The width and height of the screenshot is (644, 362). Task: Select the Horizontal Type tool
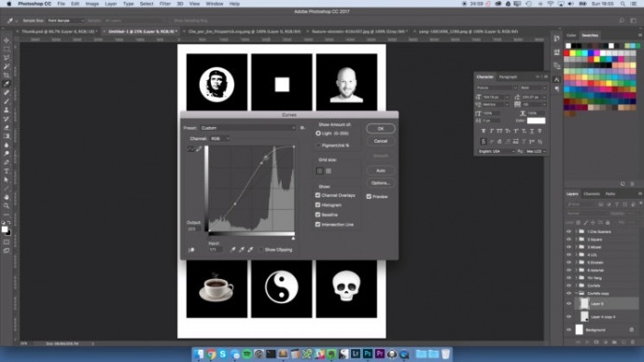[7, 171]
